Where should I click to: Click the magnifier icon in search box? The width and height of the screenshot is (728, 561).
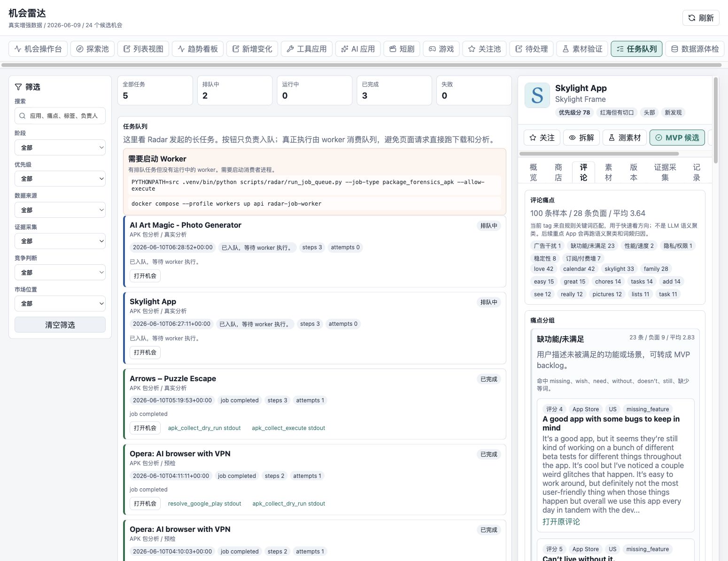23,115
